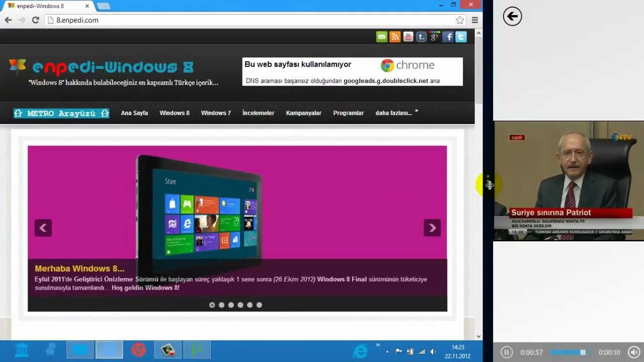Click the METRO Arayüzü button

[x=61, y=113]
